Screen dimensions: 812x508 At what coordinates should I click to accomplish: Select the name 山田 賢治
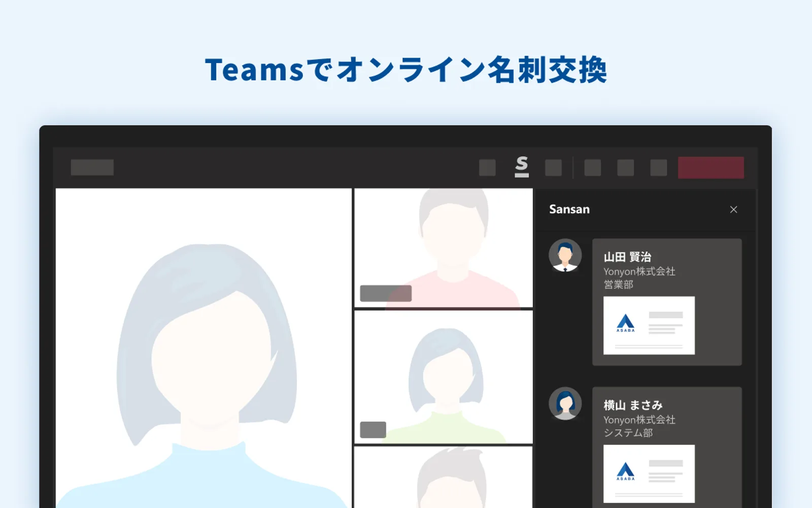click(627, 257)
